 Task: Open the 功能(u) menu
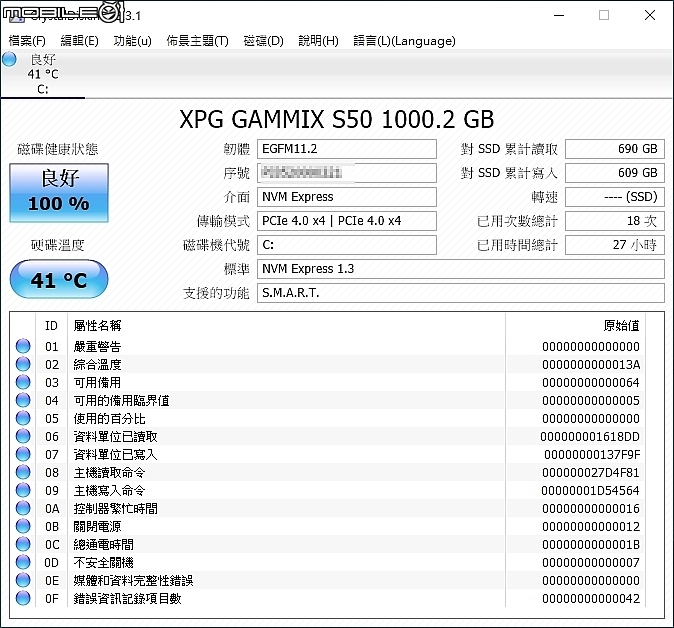click(x=132, y=41)
